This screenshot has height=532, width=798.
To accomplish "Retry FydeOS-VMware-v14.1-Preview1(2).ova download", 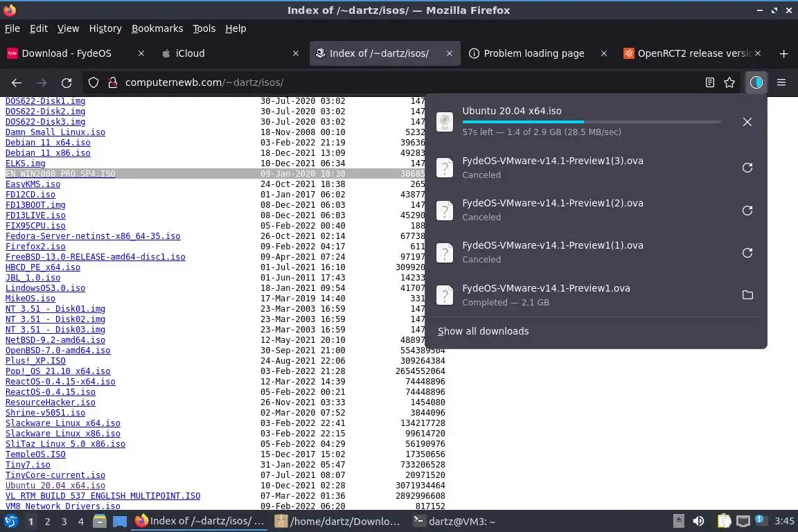I will tap(747, 211).
